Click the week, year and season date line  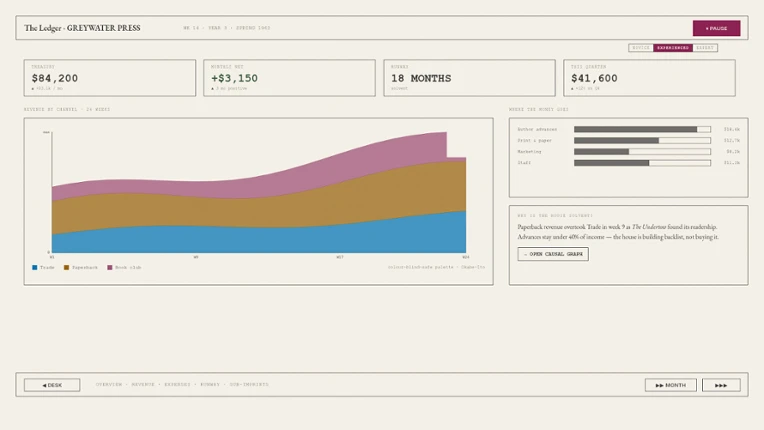click(227, 28)
